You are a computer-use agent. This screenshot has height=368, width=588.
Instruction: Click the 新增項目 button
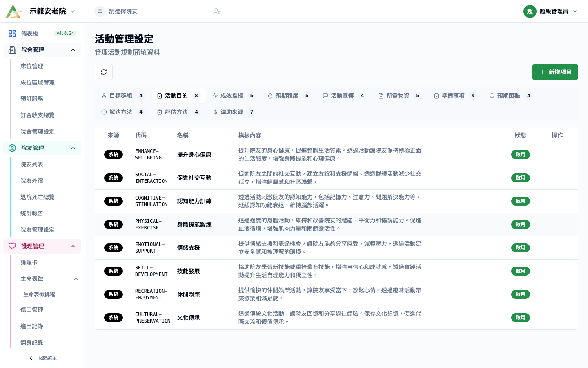(555, 72)
